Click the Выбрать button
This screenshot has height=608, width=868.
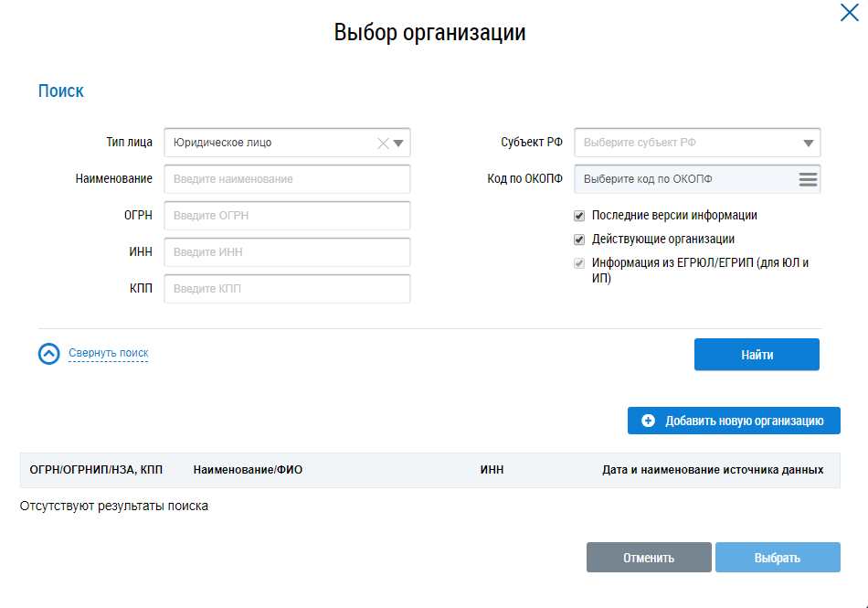pos(777,558)
